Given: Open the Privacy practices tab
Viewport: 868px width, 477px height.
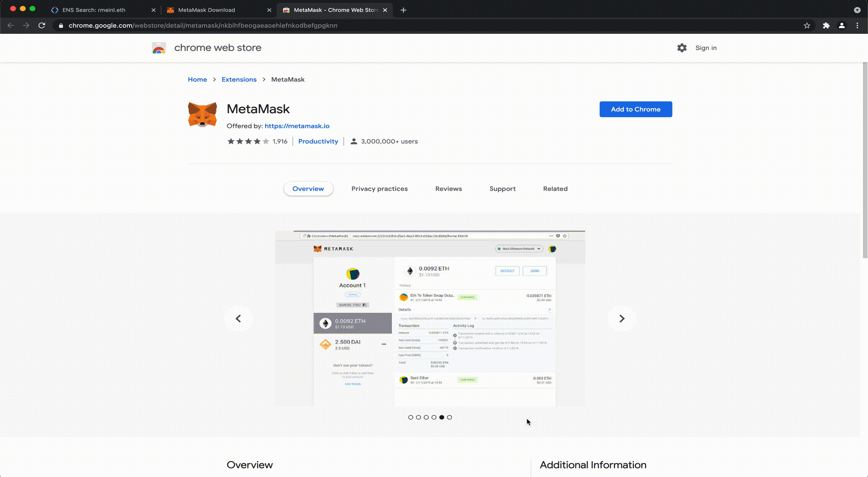Looking at the screenshot, I should point(379,189).
